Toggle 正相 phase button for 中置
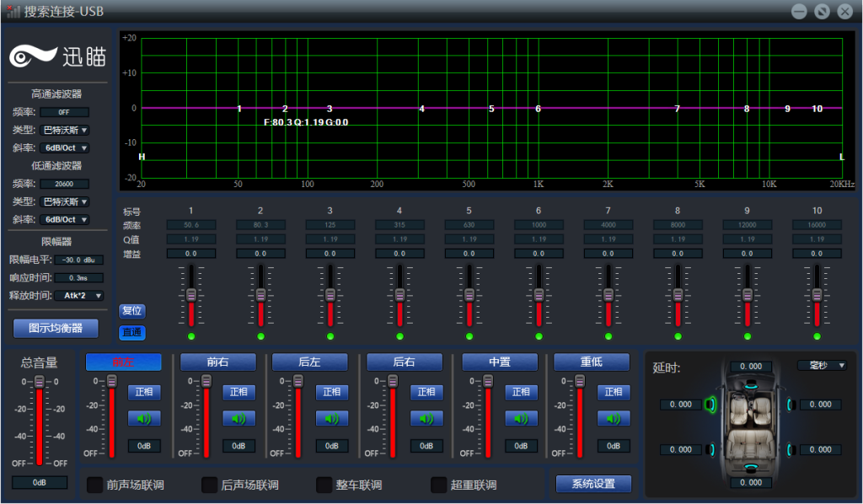863x504 pixels. pos(521,392)
